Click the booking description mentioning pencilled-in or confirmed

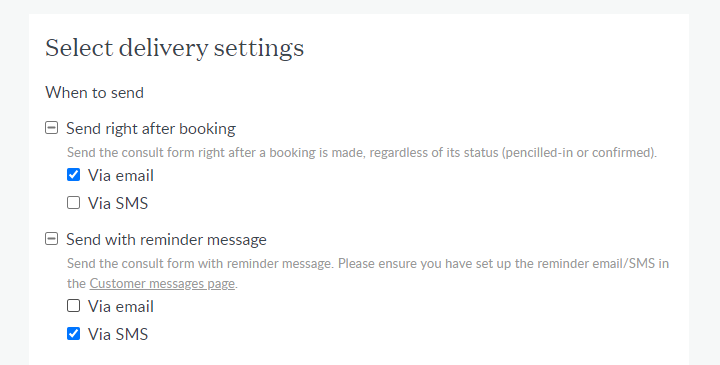coord(362,152)
